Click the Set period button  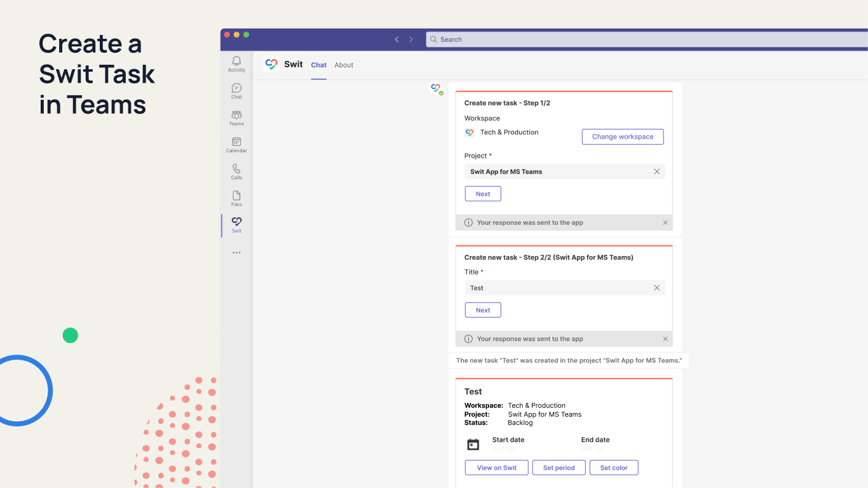[559, 468]
